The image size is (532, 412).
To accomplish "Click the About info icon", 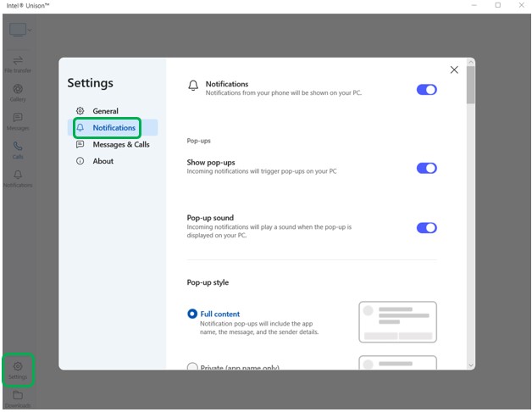I will 80,161.
